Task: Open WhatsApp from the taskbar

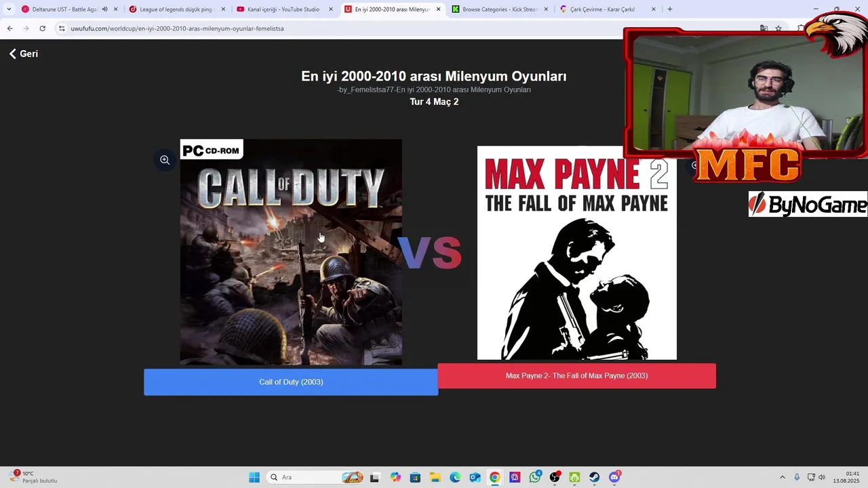Action: (x=535, y=477)
